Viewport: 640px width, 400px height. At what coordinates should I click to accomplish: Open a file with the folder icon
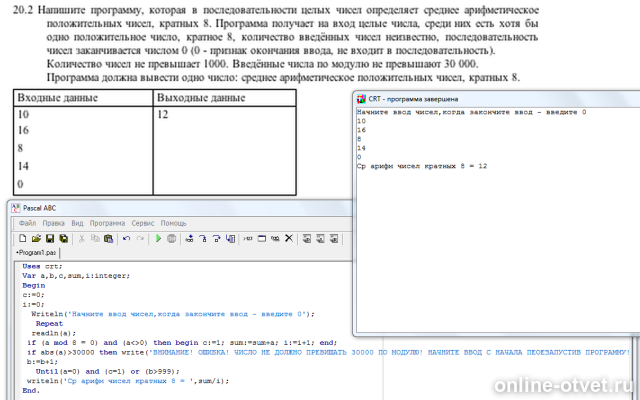coord(36,238)
